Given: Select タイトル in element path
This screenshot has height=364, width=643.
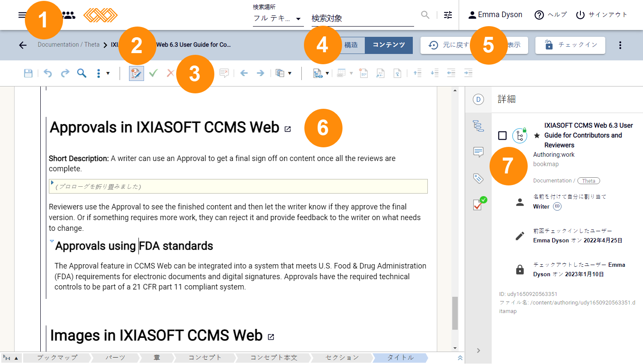Looking at the screenshot, I should (400, 358).
